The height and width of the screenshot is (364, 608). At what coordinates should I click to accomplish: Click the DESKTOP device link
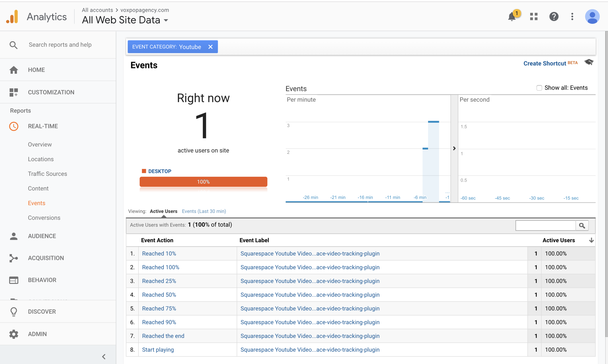click(160, 171)
